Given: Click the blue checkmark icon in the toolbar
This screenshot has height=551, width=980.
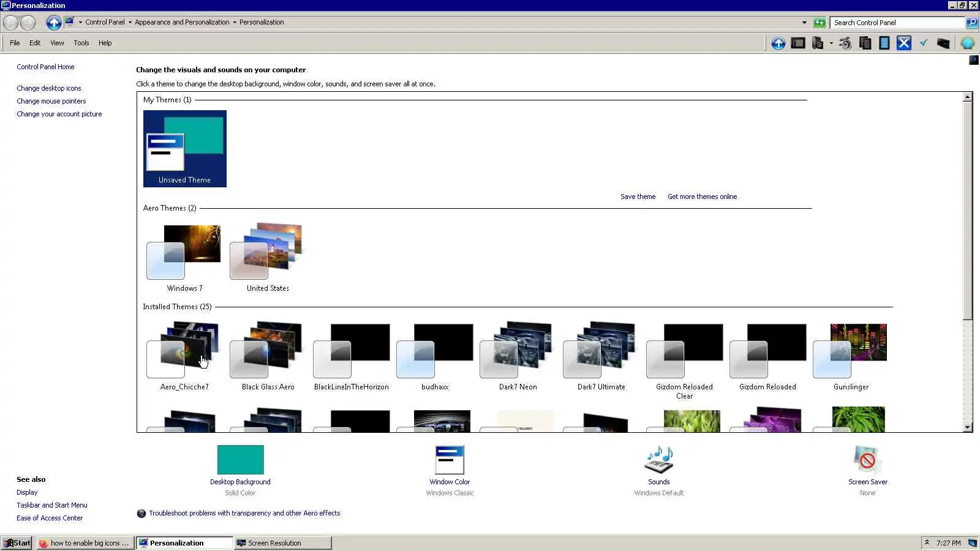Looking at the screenshot, I should tap(924, 43).
